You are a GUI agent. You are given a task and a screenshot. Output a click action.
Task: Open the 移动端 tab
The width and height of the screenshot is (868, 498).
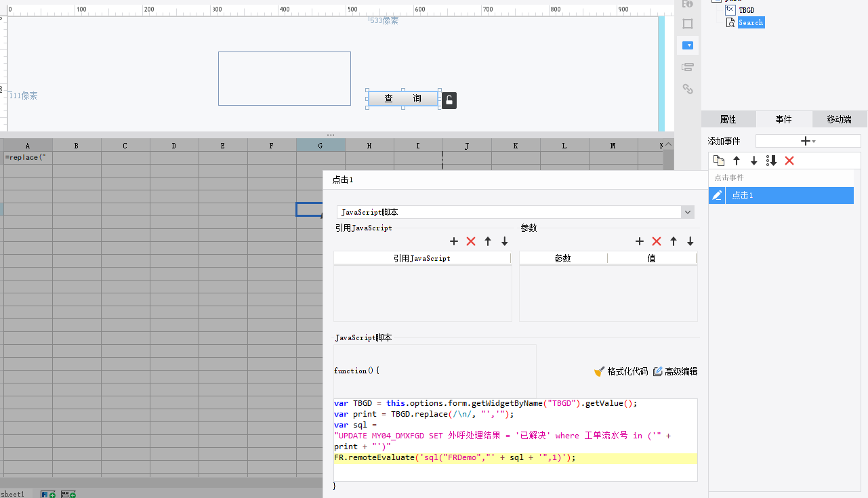839,119
